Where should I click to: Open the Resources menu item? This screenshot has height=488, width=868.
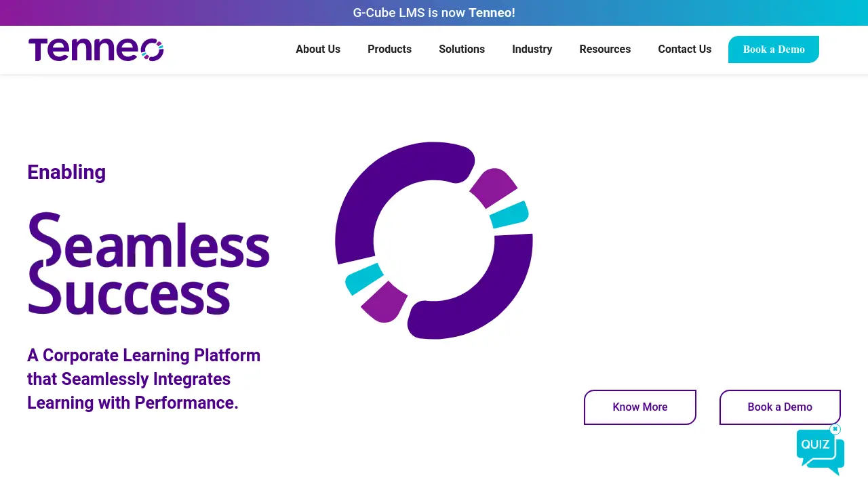[605, 49]
